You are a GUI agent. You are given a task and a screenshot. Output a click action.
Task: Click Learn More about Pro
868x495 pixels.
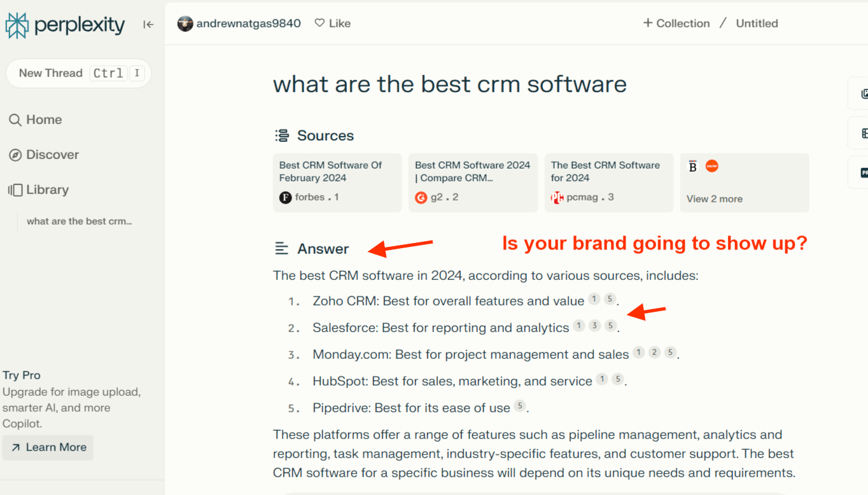coord(48,447)
